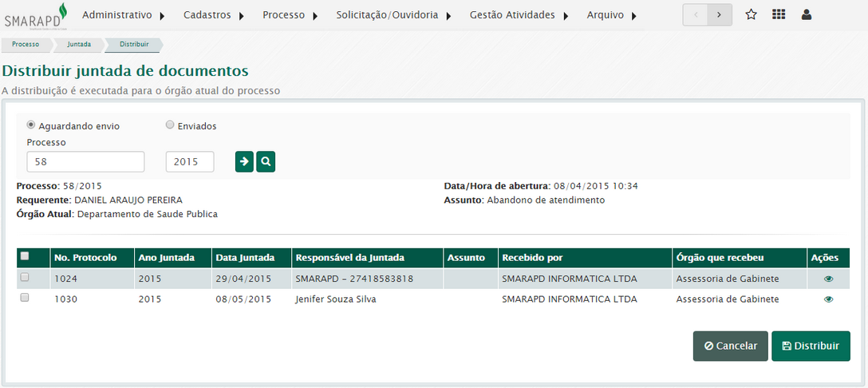Select the Enviados radio button
This screenshot has width=868, height=388.
(x=170, y=125)
